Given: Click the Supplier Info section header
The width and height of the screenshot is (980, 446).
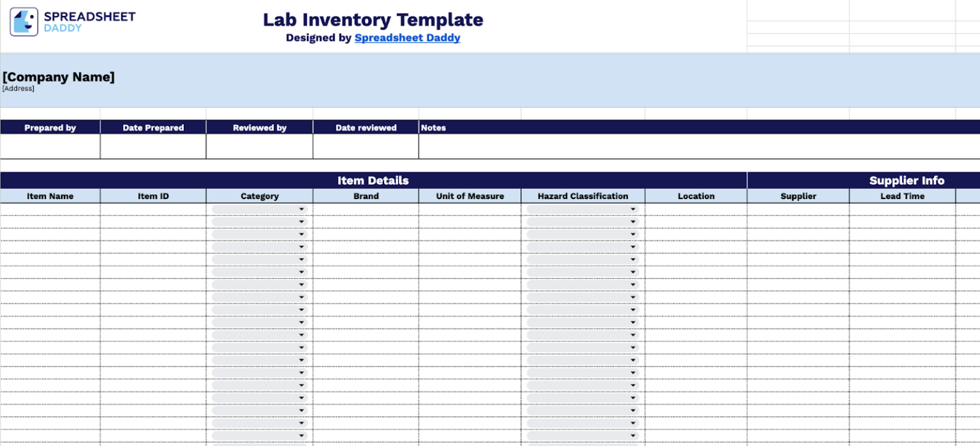Looking at the screenshot, I should (x=906, y=181).
